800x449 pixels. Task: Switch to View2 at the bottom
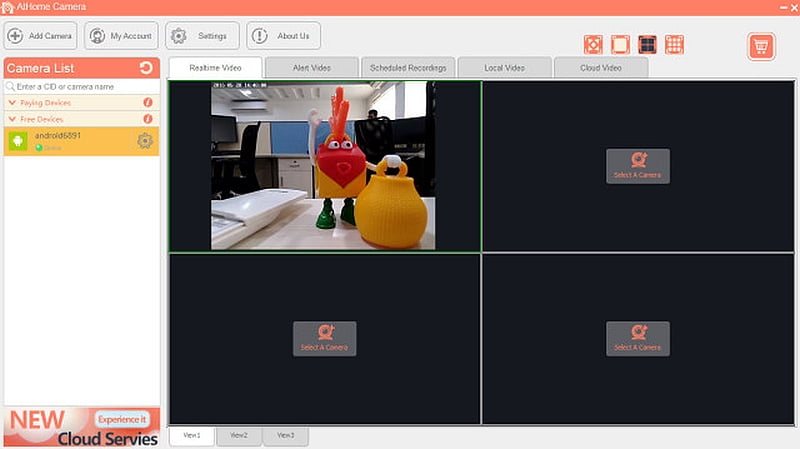(239, 436)
